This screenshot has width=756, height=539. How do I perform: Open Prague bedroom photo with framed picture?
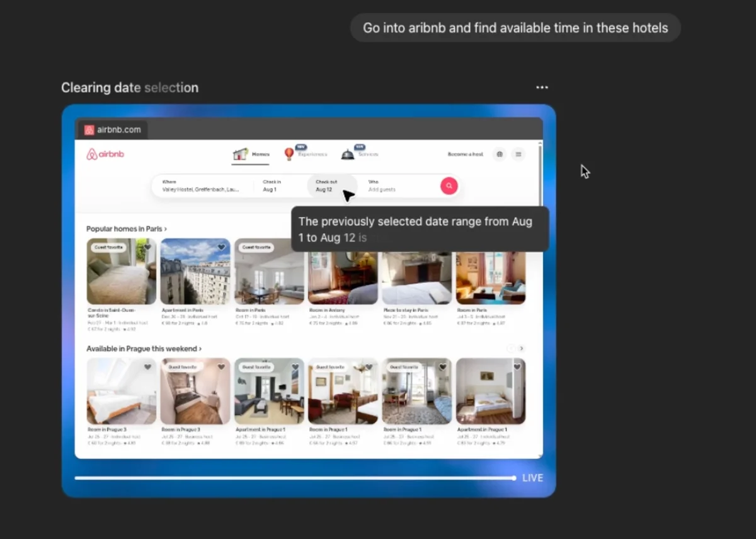[491, 391]
